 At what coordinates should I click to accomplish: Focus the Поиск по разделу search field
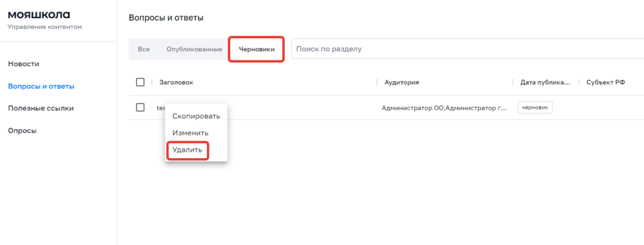tap(467, 49)
